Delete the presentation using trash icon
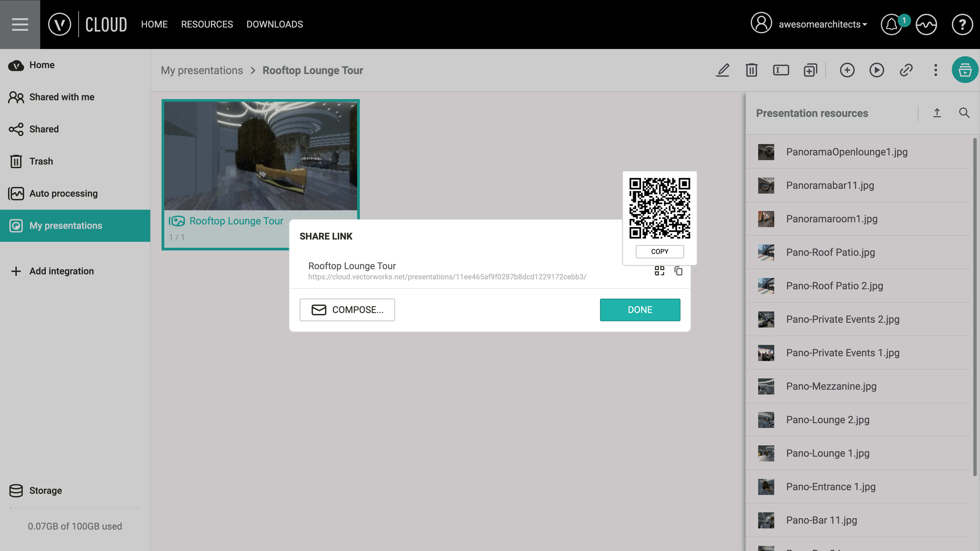The image size is (980, 551). (x=751, y=70)
